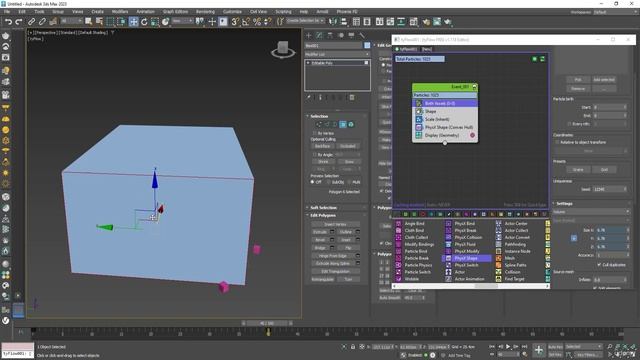
Task: Open the Utilities wrench icon
Action: pos(362,36)
